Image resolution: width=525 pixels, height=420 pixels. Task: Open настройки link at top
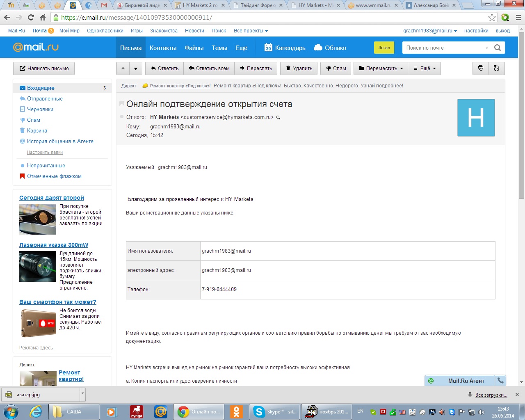click(x=476, y=31)
